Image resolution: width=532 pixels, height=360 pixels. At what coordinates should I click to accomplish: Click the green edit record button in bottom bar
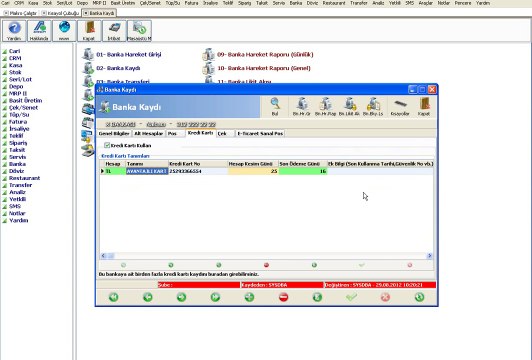(317, 297)
